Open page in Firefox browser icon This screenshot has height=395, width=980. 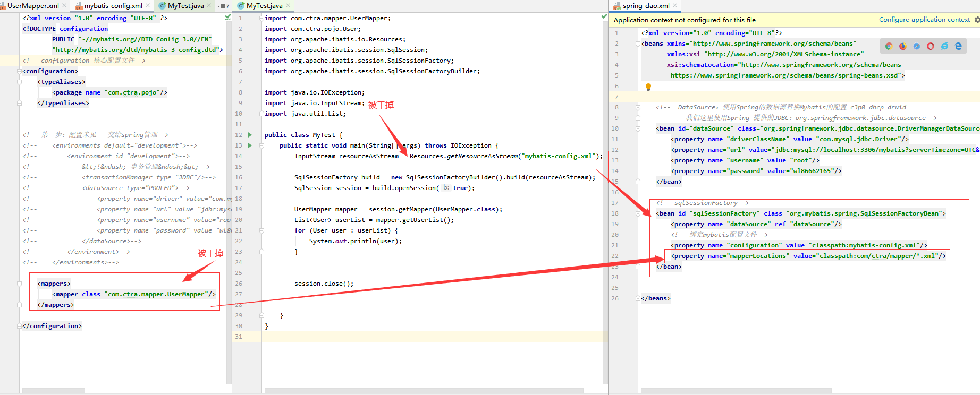click(x=902, y=46)
